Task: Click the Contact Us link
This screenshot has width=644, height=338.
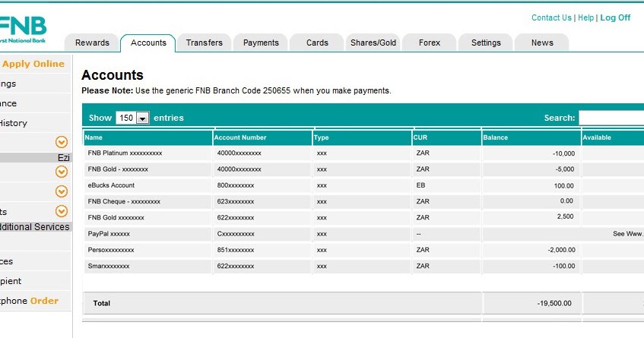Action: coord(551,17)
